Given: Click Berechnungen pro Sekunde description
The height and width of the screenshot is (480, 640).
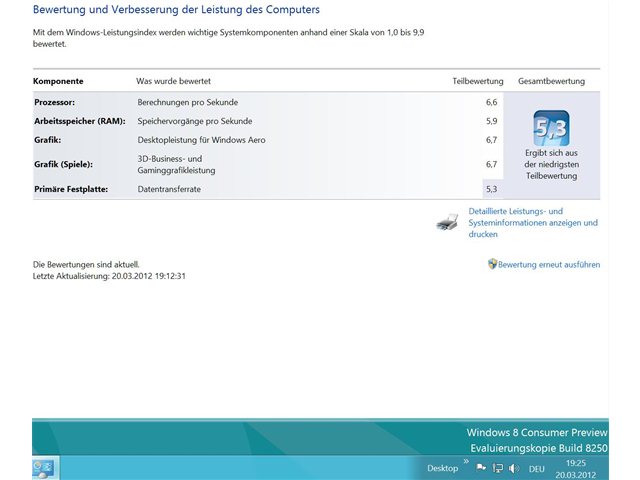Looking at the screenshot, I should click(188, 102).
